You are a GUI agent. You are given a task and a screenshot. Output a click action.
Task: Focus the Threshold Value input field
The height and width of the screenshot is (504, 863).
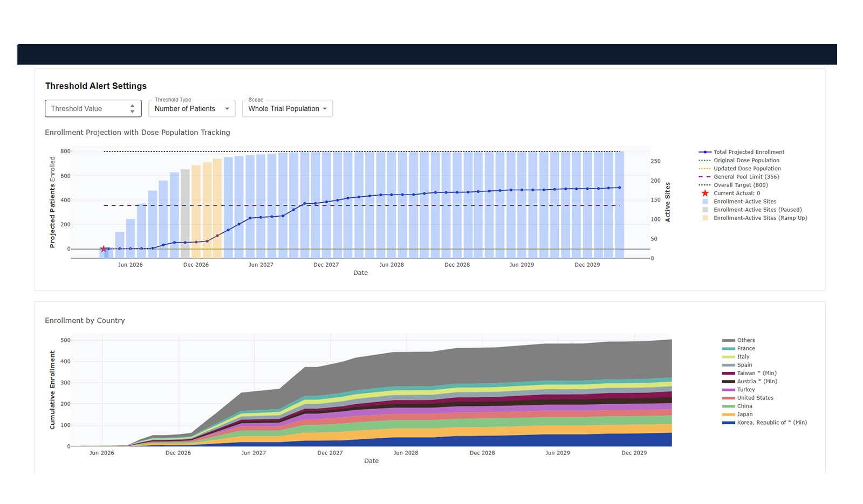coord(86,109)
